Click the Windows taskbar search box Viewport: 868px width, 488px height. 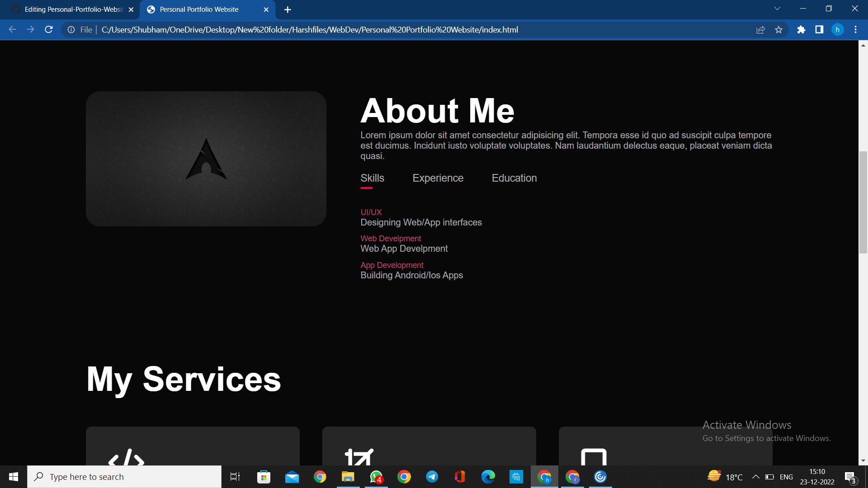point(124,477)
